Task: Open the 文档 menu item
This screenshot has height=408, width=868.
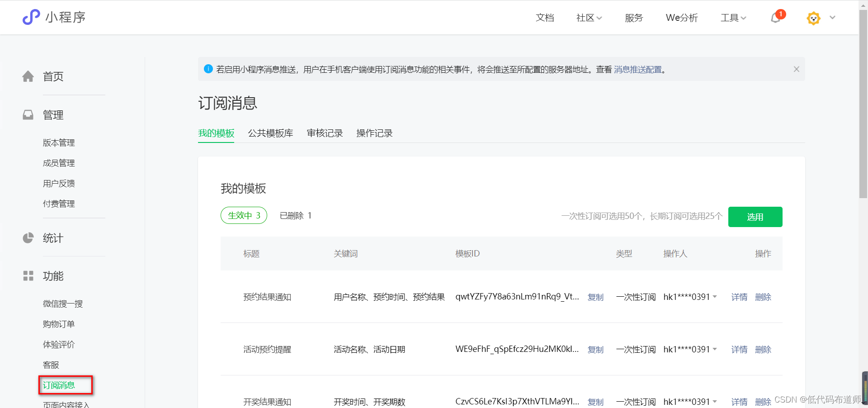Action: (545, 18)
